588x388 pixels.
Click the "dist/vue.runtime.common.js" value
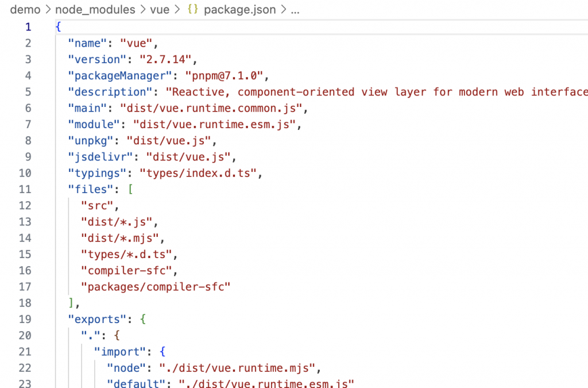(x=211, y=108)
